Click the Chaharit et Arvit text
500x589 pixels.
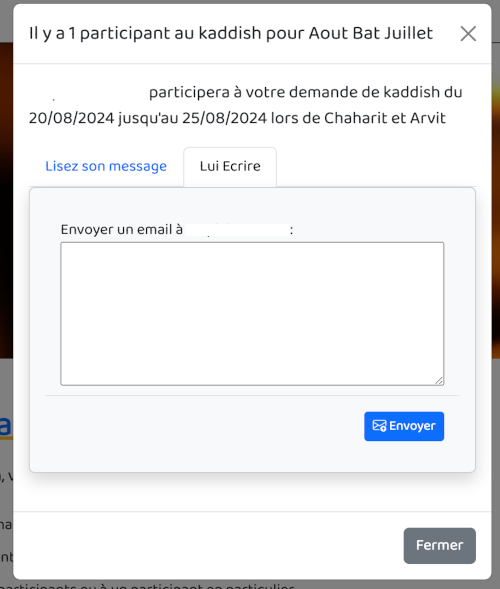[385, 118]
